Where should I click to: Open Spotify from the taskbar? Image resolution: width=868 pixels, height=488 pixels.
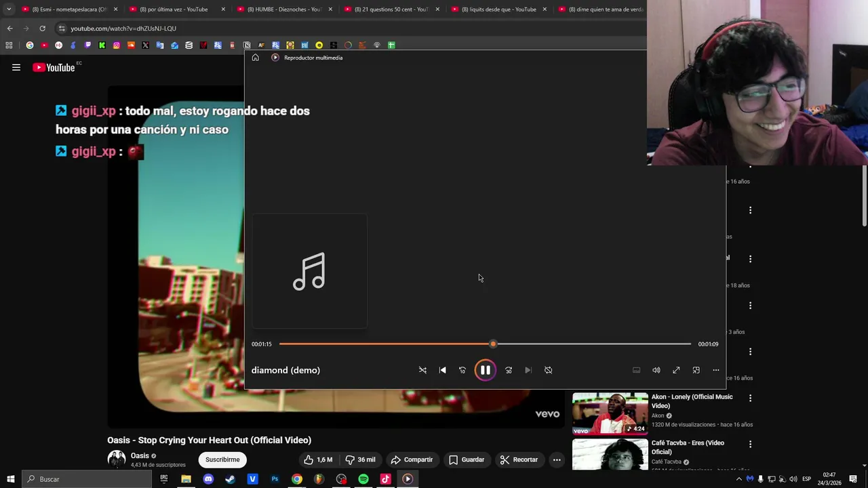363,479
